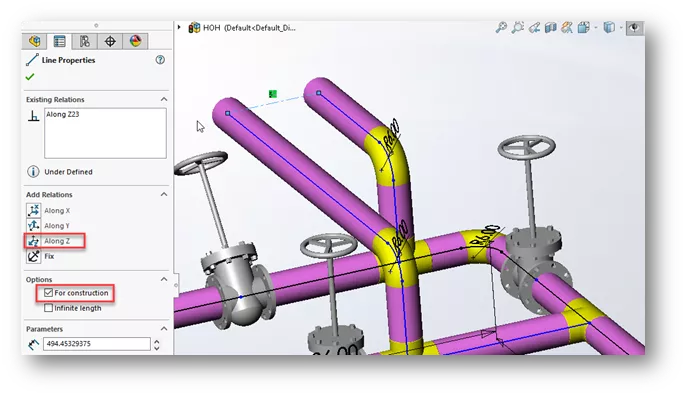This screenshot has width=687, height=397.
Task: Click the panel collapse handle on splitter
Action: pyautogui.click(x=176, y=285)
